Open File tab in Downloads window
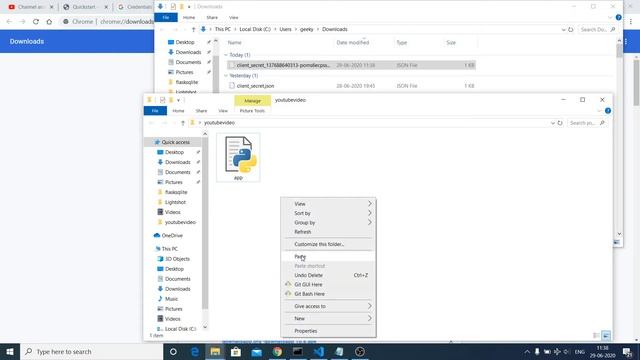 click(166, 18)
